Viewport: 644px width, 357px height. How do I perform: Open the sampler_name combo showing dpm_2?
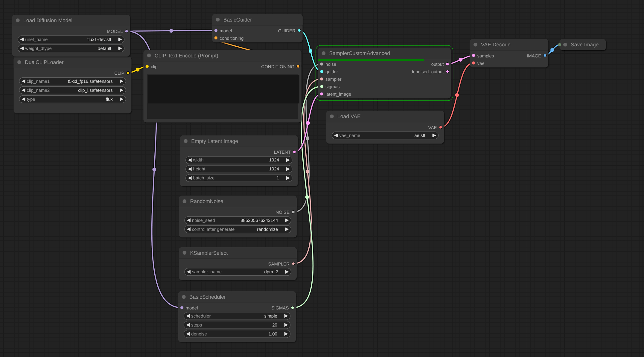237,272
